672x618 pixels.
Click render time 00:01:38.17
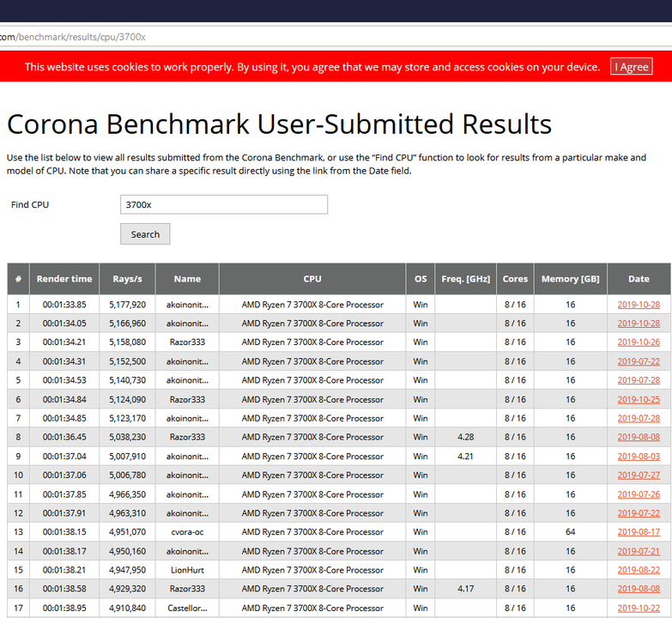click(x=64, y=552)
